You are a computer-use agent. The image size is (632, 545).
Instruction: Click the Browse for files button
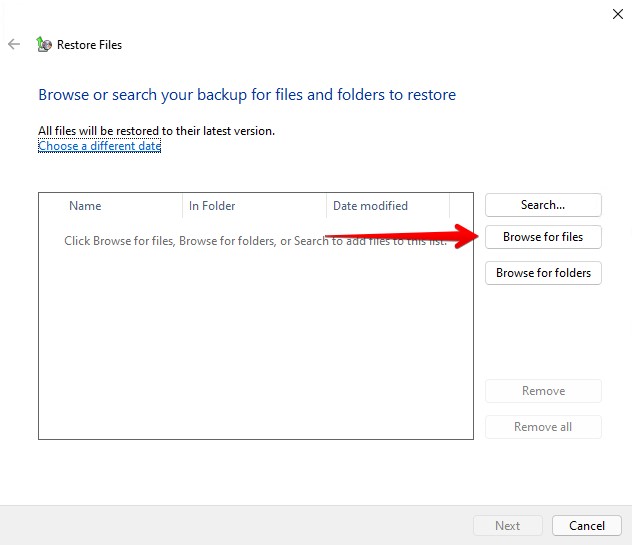543,237
